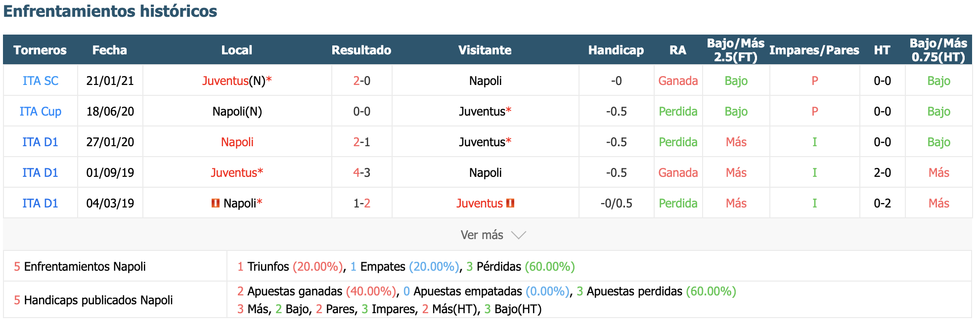The image size is (980, 328).
Task: Click the 1-2 result on 04/03/19
Action: tap(362, 203)
